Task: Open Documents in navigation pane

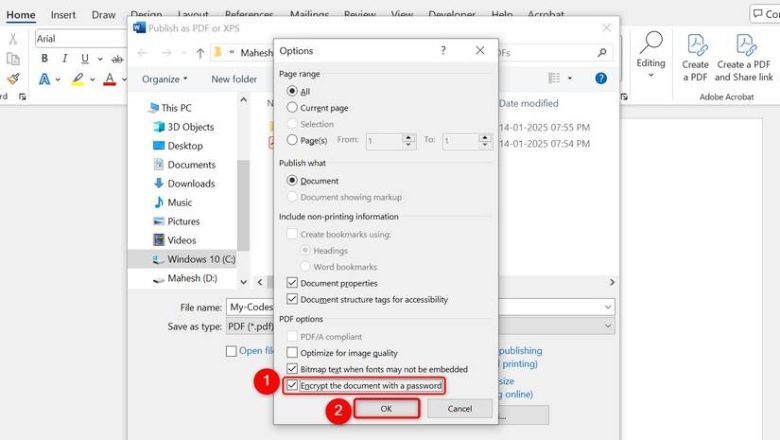Action: tap(185, 165)
